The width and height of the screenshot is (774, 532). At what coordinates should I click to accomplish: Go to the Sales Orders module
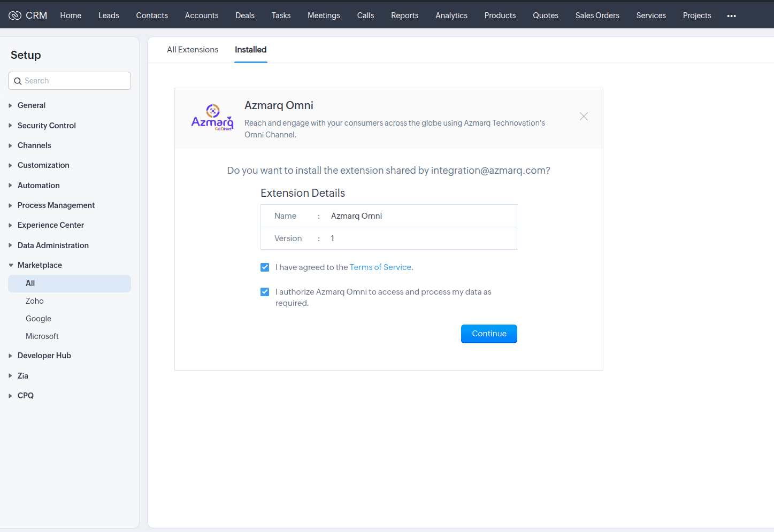click(597, 16)
